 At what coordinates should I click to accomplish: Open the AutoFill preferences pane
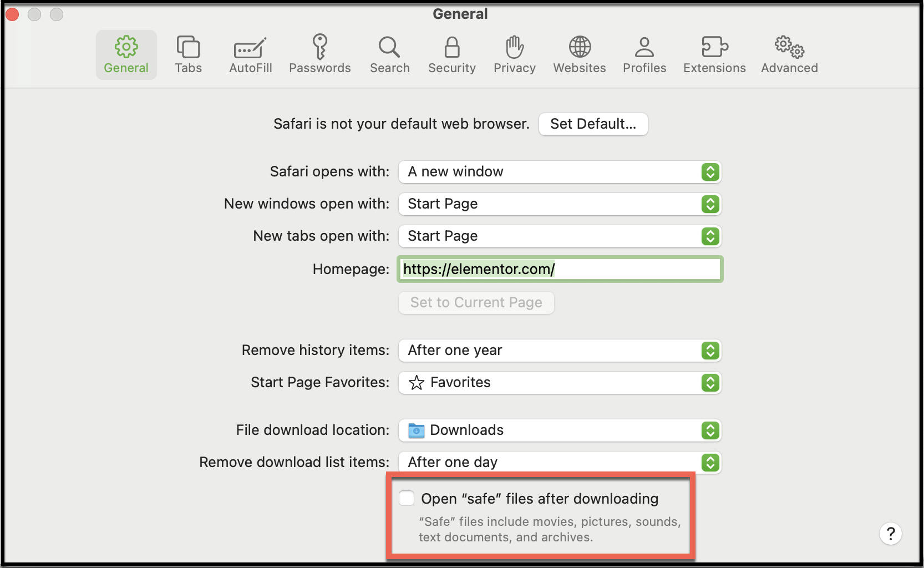pyautogui.click(x=251, y=55)
